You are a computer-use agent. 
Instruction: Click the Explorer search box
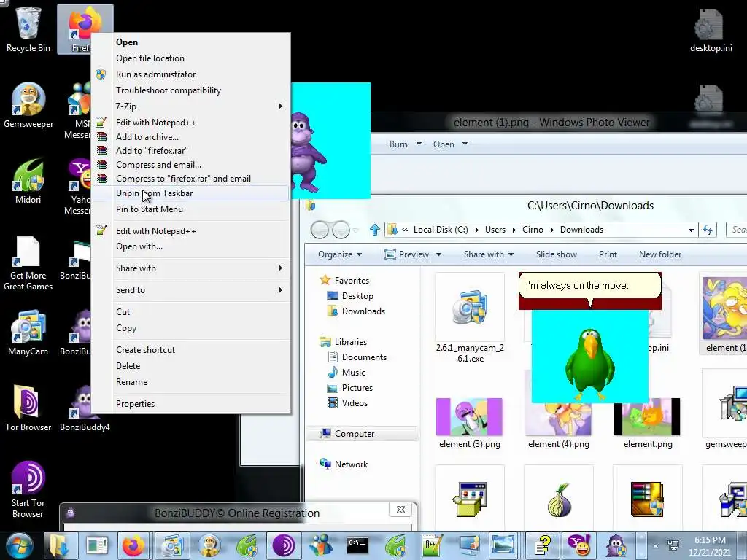(737, 230)
